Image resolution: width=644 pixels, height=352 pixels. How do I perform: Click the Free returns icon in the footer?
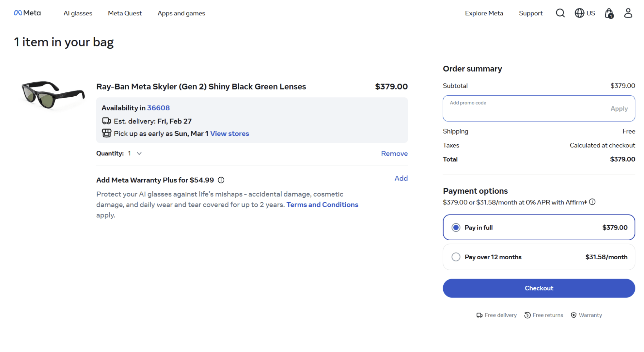click(x=527, y=315)
